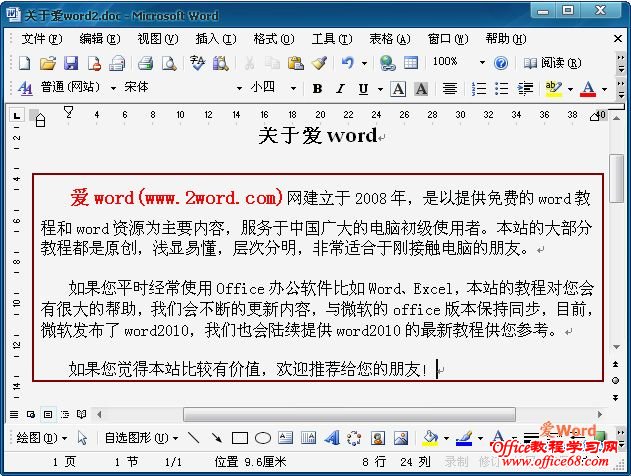
Task: Open the Styles and Formatting pane
Action: click(25, 88)
